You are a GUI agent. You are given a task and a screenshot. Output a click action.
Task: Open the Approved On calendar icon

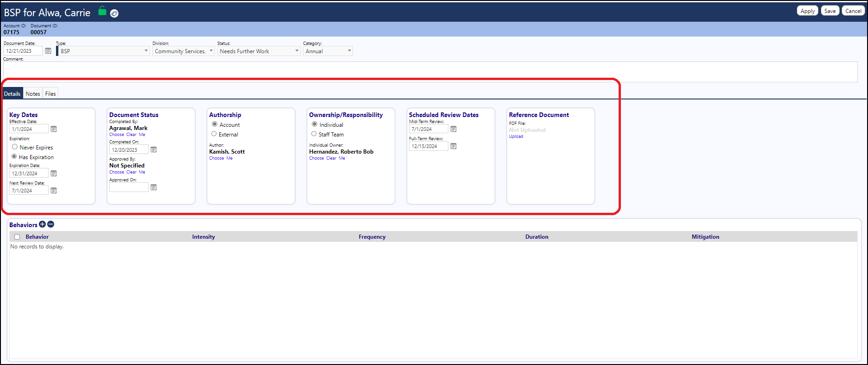tap(154, 187)
